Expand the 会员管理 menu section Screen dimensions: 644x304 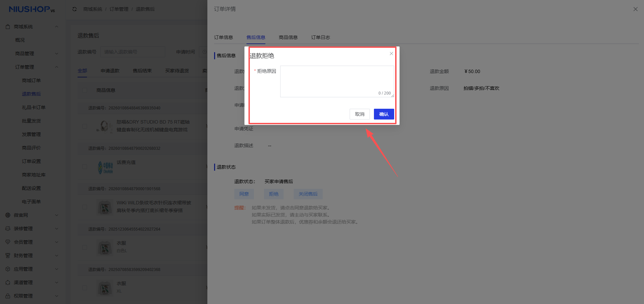click(56, 242)
